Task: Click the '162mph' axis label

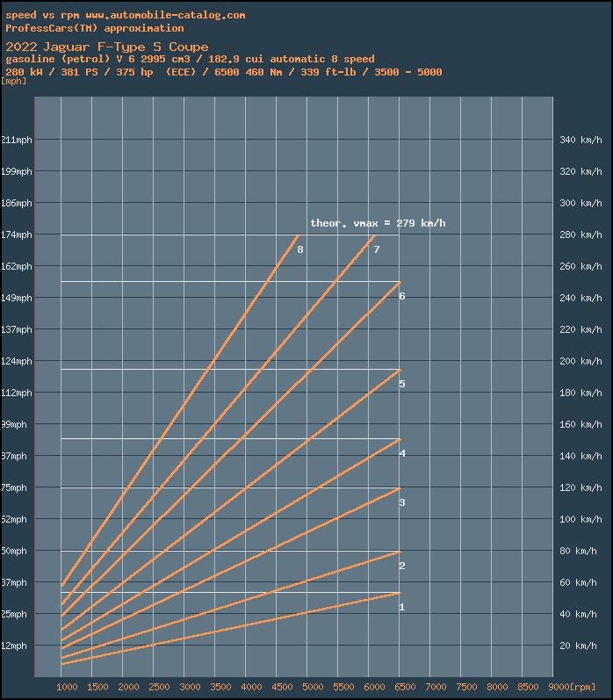Action: coord(17,266)
